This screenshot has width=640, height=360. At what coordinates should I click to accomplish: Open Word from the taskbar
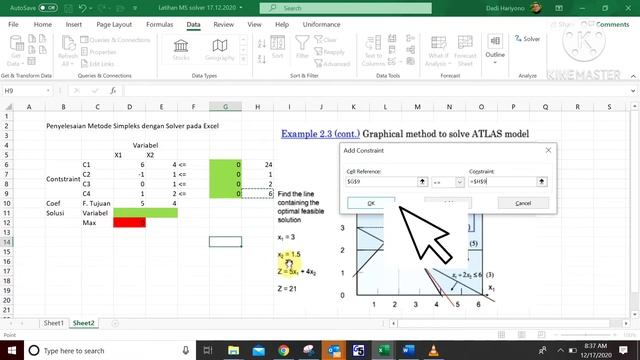coord(408,351)
